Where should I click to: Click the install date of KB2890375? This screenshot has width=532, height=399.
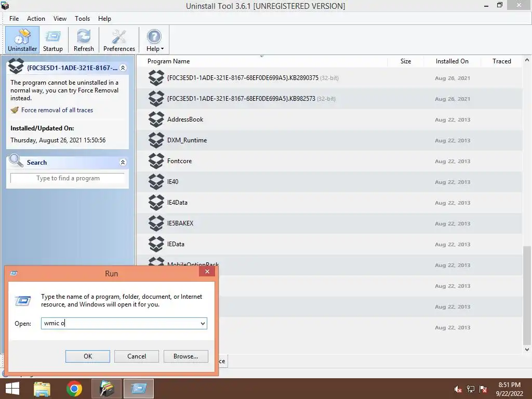click(x=453, y=78)
